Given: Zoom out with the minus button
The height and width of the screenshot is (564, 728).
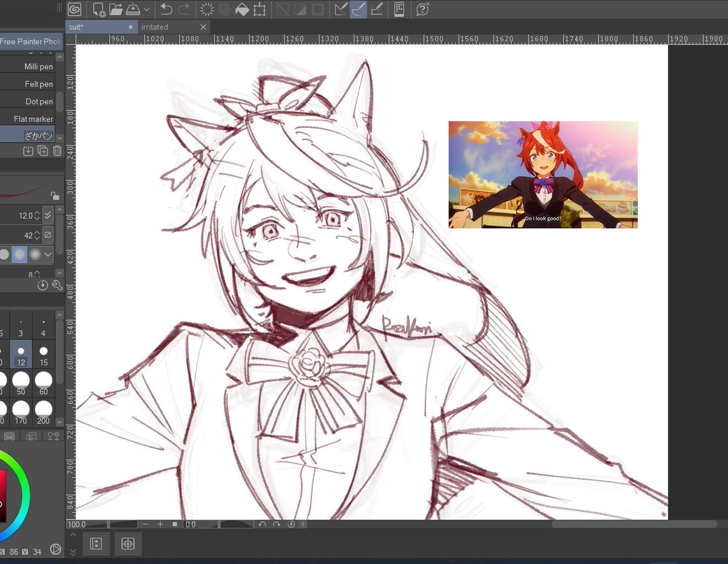Looking at the screenshot, I should (146, 524).
